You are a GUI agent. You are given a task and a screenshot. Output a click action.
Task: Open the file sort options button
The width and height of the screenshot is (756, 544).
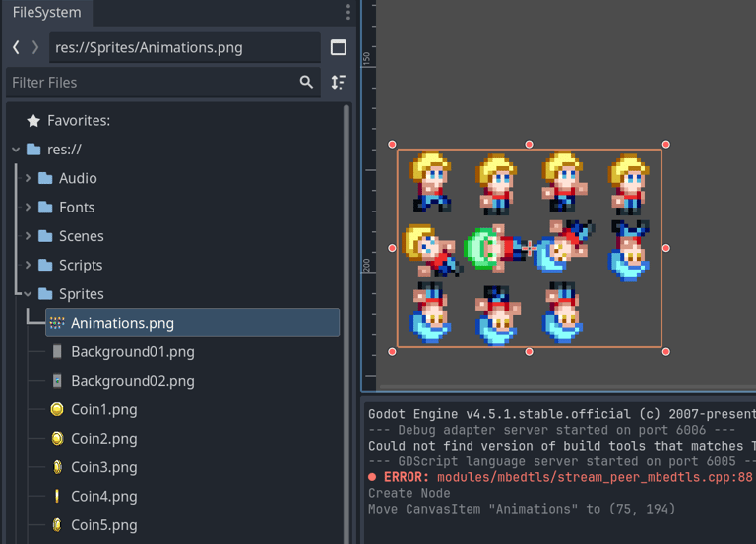(339, 82)
